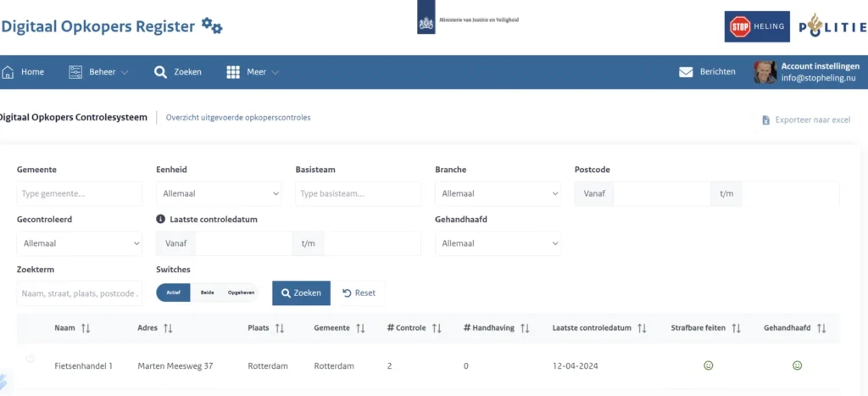Click the excel file icon
This screenshot has width=868, height=396.
(x=766, y=120)
